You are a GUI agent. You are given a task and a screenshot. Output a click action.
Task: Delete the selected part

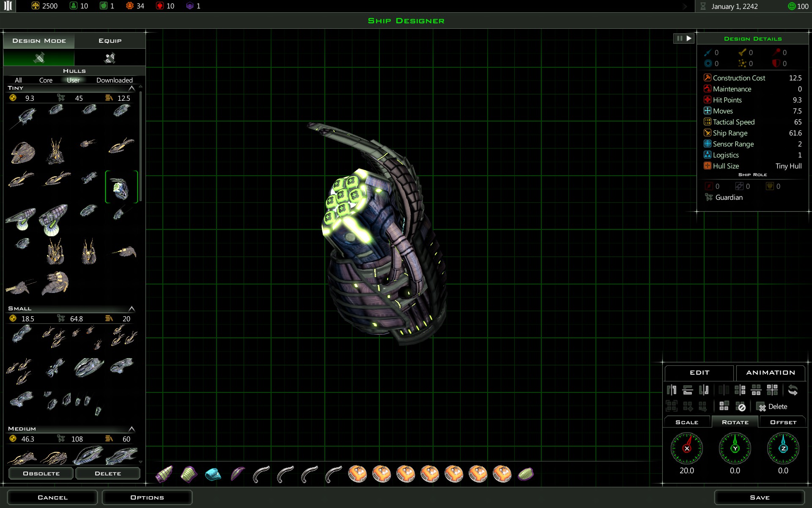(772, 407)
